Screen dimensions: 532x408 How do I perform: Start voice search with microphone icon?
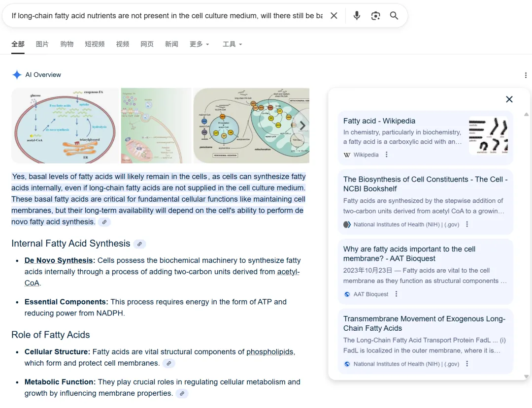click(x=357, y=16)
